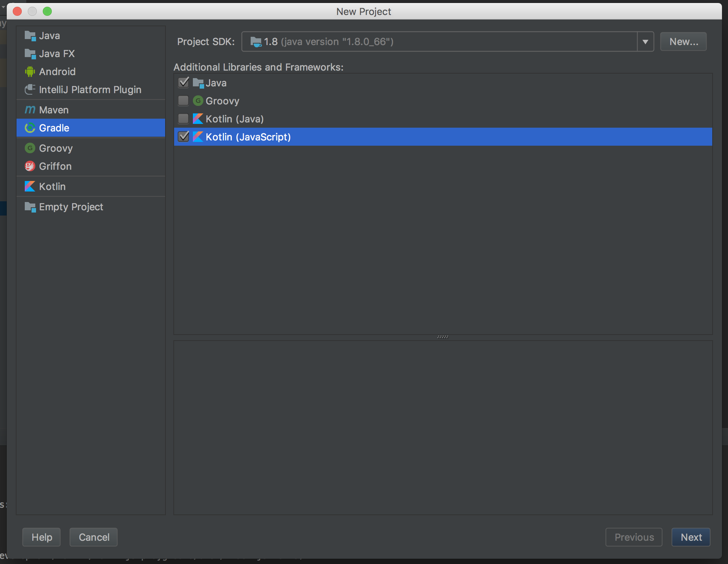Select the Griffon framework icon
This screenshot has width=728, height=564.
coord(30,166)
